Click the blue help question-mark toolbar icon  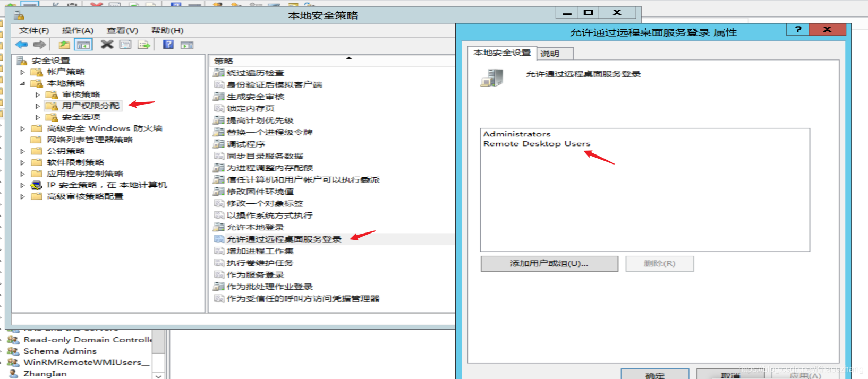pyautogui.click(x=168, y=45)
